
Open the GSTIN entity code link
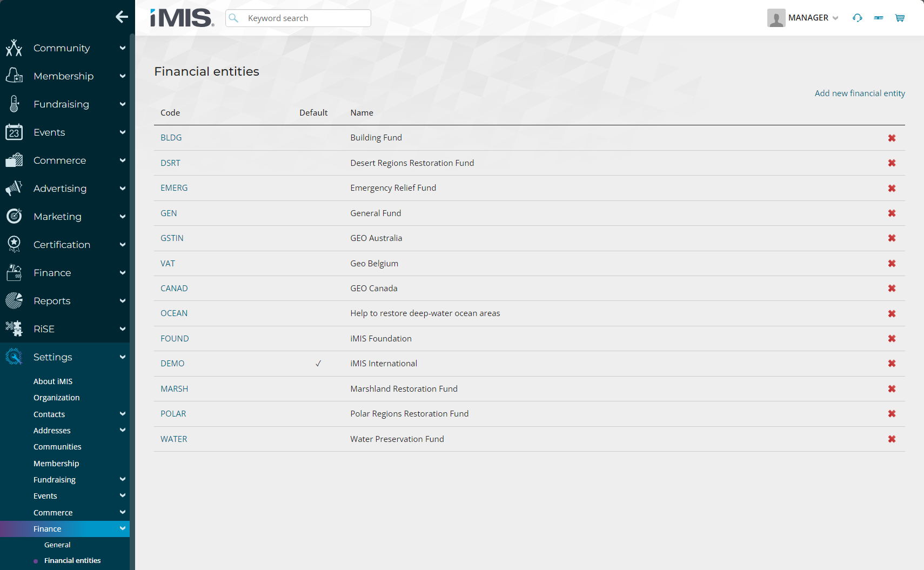[172, 238]
